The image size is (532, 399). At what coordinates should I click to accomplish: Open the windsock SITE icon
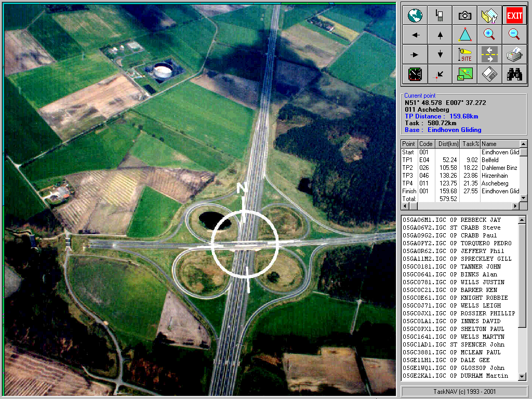[x=465, y=54]
